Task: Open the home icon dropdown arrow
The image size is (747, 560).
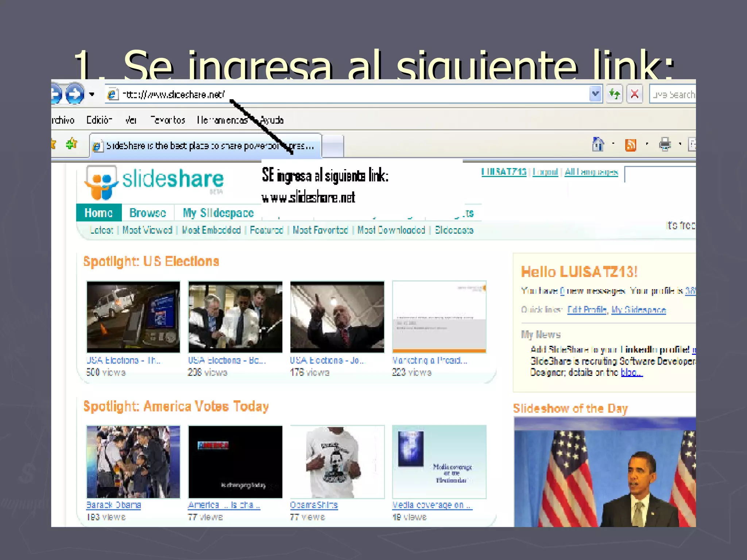Action: click(x=613, y=144)
